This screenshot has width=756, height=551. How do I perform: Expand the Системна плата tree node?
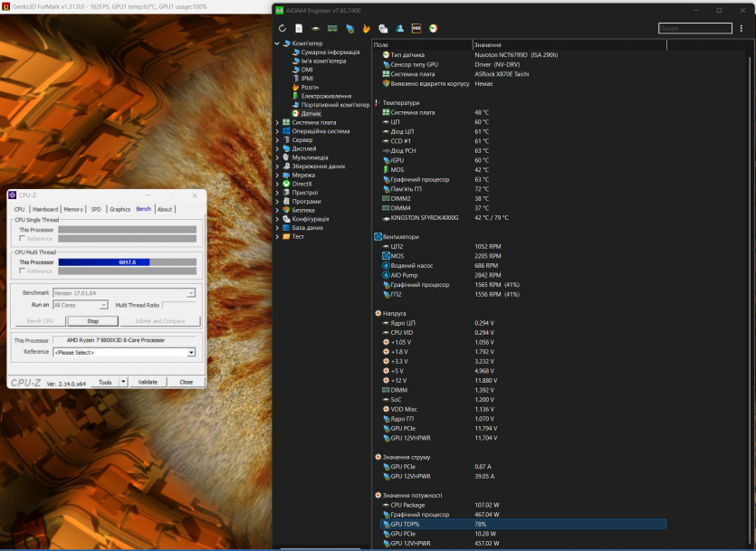click(x=277, y=122)
